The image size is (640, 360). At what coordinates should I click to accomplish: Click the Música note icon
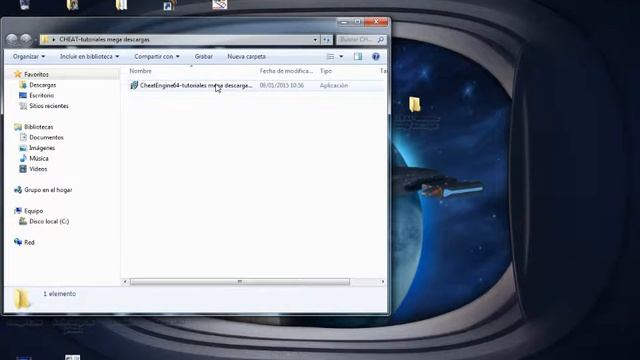point(23,158)
